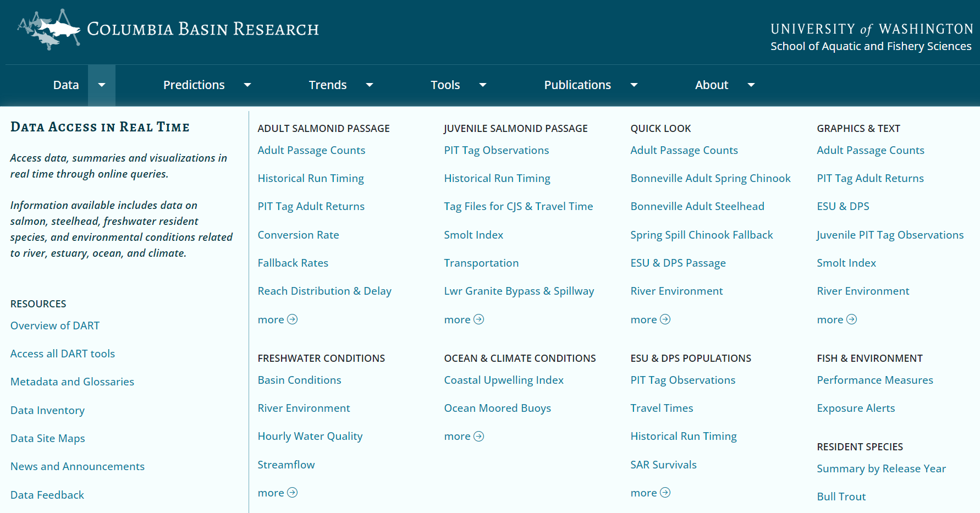This screenshot has height=513, width=980.
Task: Open Coastal Upwelling Index link
Action: [504, 380]
